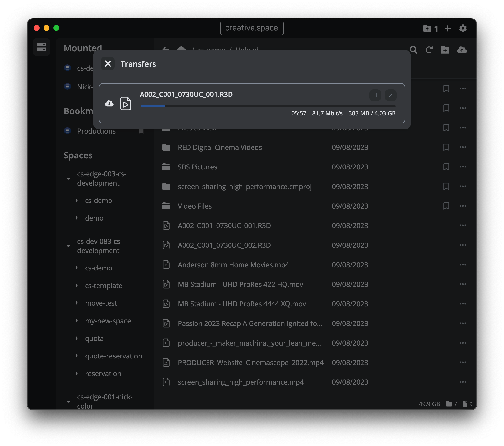Click the cloud upload icon
The image size is (504, 446).
pos(462,50)
